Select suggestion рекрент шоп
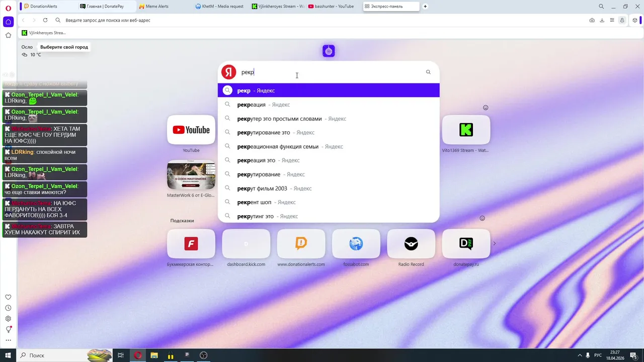Viewport: 644px width, 362px height. (329, 202)
